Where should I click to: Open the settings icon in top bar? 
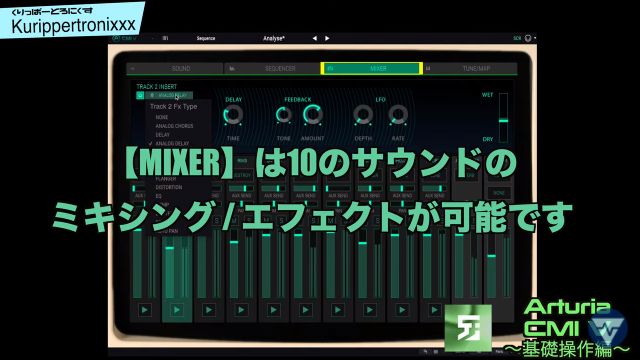point(528,38)
